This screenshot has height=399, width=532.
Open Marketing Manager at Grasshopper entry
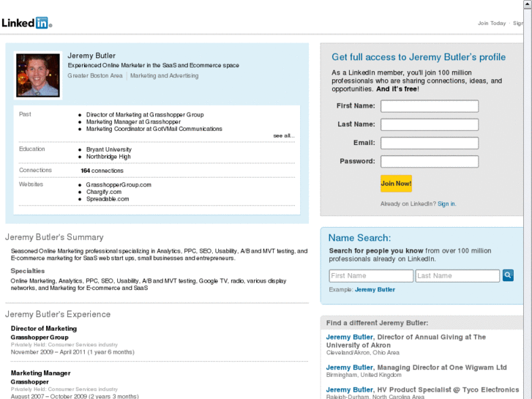(133, 122)
